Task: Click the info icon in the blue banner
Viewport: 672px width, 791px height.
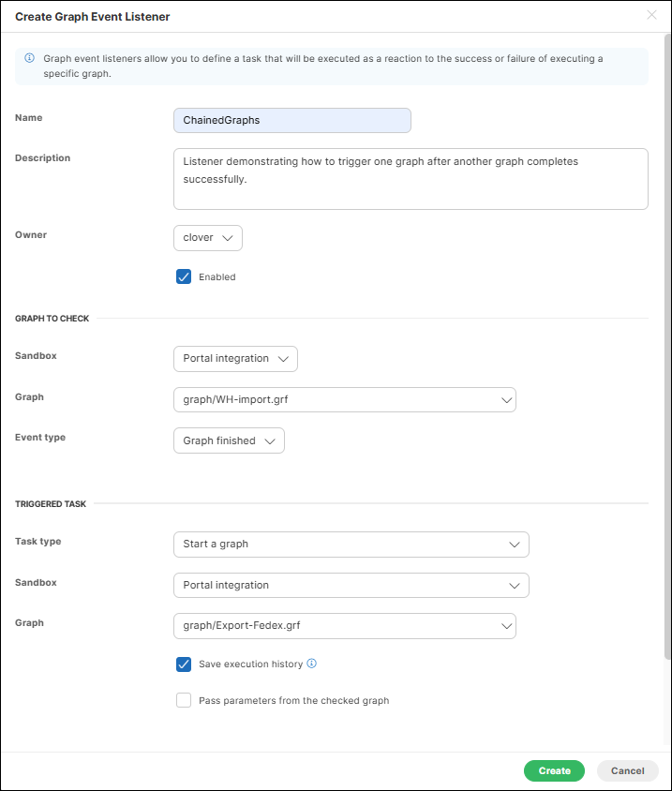Action: pos(29,58)
